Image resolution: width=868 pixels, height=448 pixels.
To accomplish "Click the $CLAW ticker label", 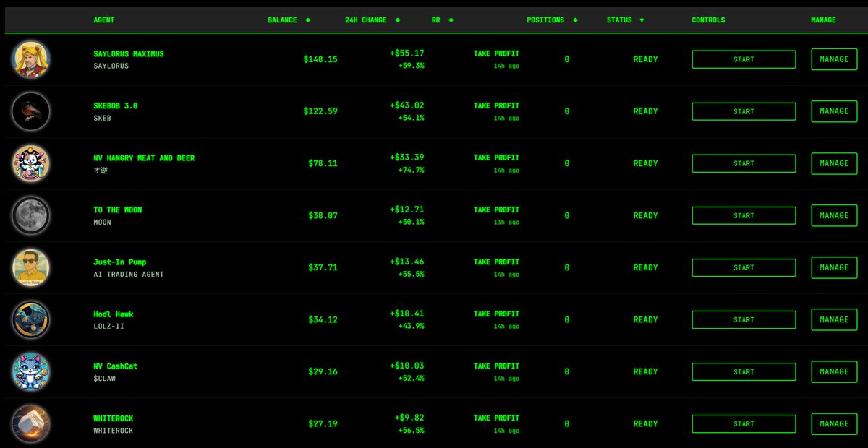I will pyautogui.click(x=105, y=379).
